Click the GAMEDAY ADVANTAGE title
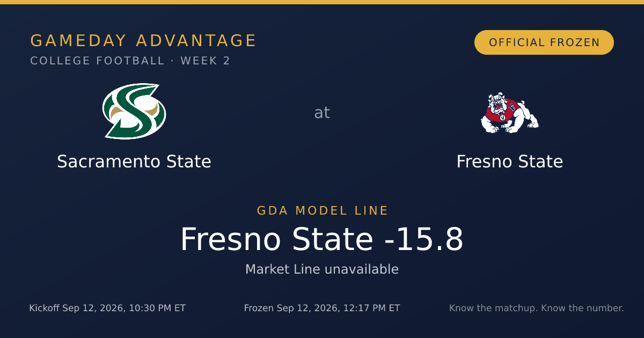This screenshot has width=644, height=338. pyautogui.click(x=143, y=41)
